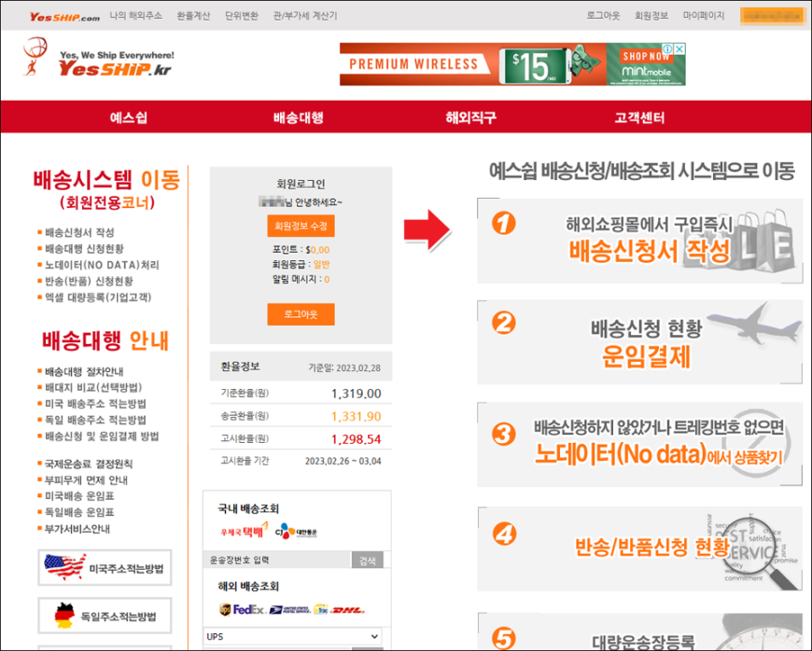The height and width of the screenshot is (651, 812).
Task: Click the 고시환율 value 1,298.54
Action: click(x=357, y=439)
